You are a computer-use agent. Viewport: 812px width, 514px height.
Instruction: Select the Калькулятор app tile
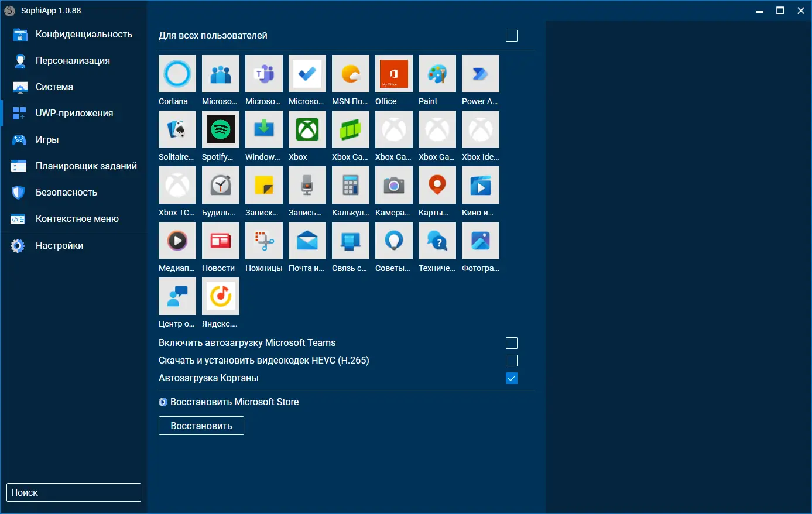pyautogui.click(x=351, y=185)
